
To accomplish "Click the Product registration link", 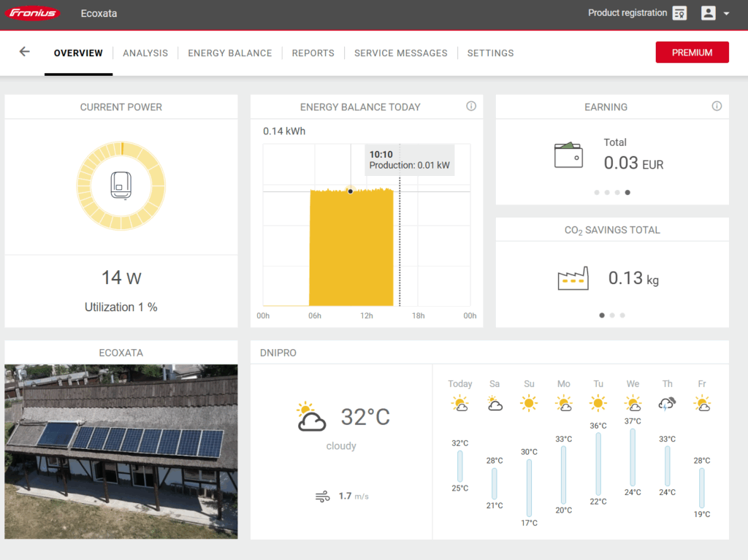I will [x=627, y=13].
